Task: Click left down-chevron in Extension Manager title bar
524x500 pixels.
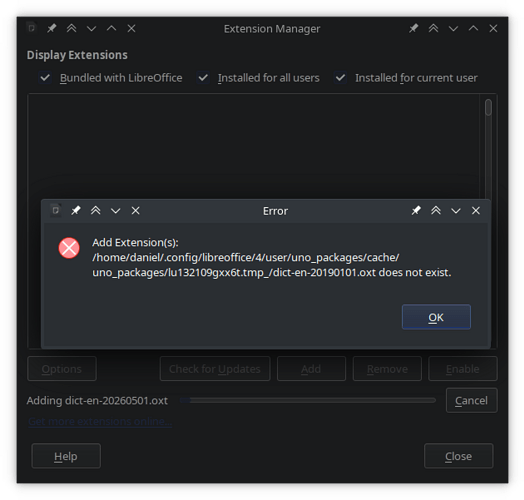Action: [92, 28]
